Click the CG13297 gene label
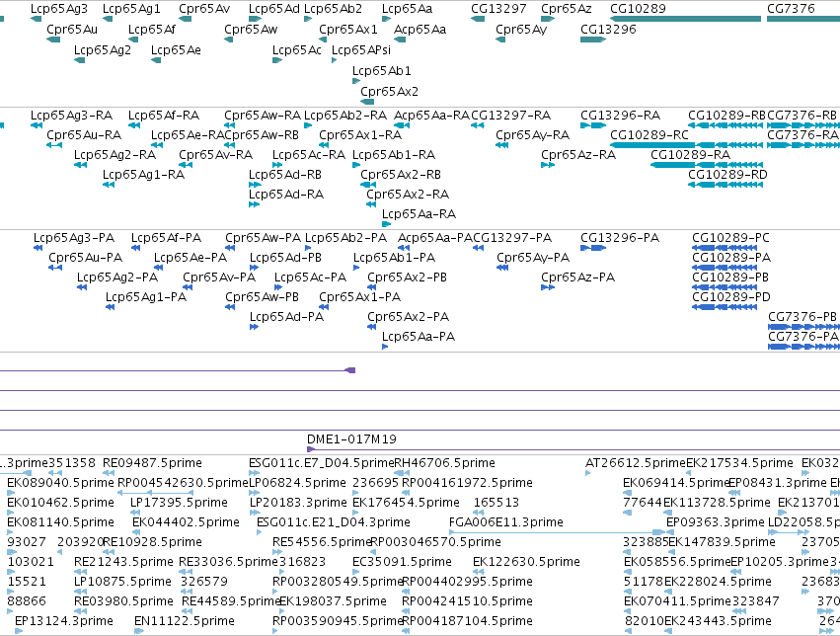 pyautogui.click(x=498, y=9)
